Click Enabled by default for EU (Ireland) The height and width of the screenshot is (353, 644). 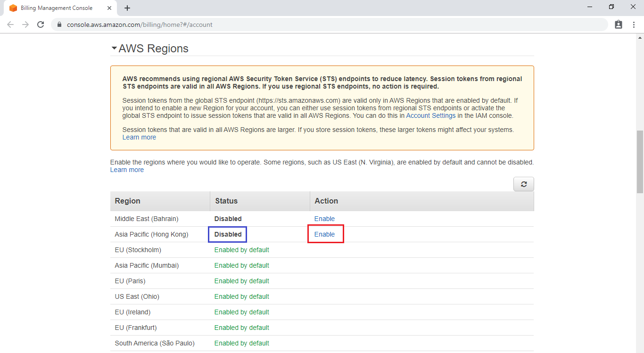[241, 312]
